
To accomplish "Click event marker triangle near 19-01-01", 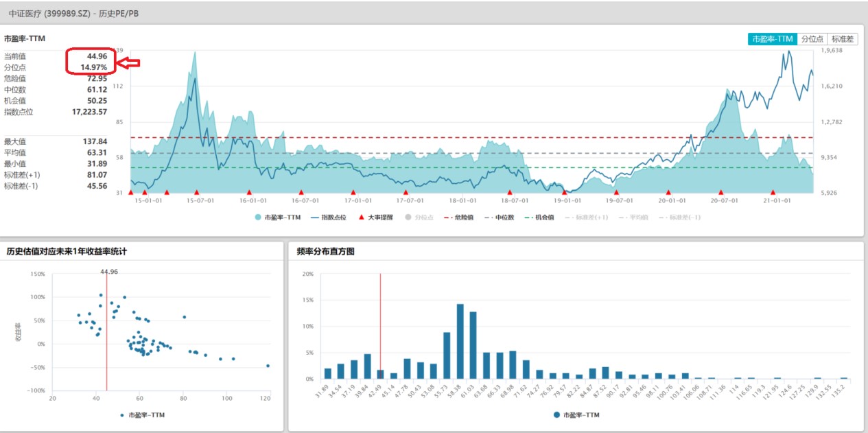I will [564, 193].
